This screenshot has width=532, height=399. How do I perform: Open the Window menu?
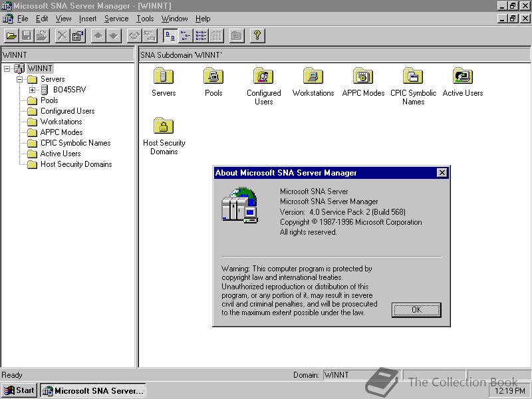[x=174, y=19]
